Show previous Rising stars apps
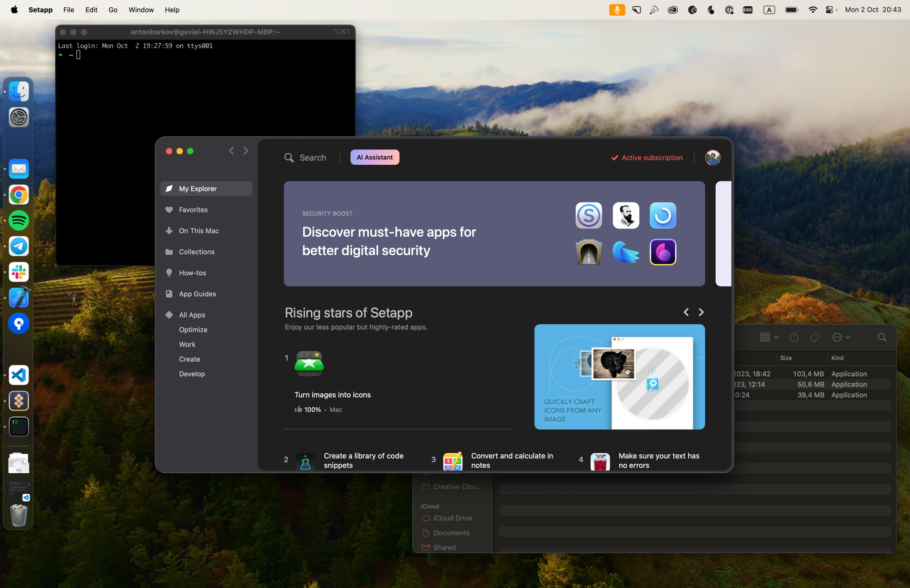The height and width of the screenshot is (588, 910). click(x=686, y=312)
